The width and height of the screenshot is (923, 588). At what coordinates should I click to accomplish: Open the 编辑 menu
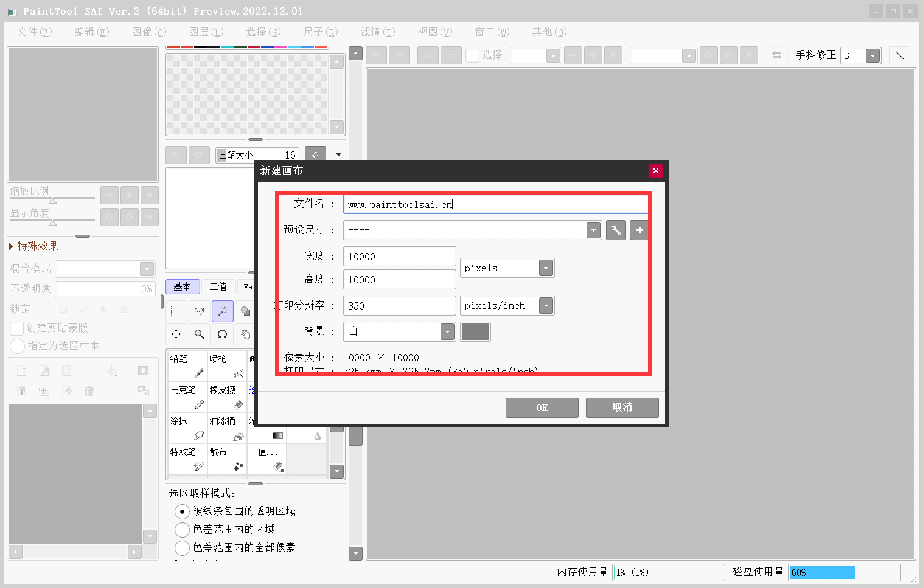click(92, 32)
